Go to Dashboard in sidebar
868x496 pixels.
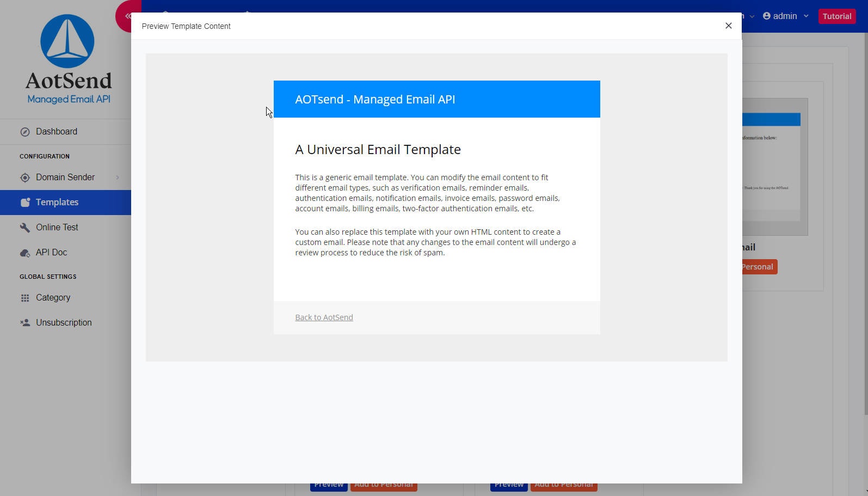[x=65, y=132]
